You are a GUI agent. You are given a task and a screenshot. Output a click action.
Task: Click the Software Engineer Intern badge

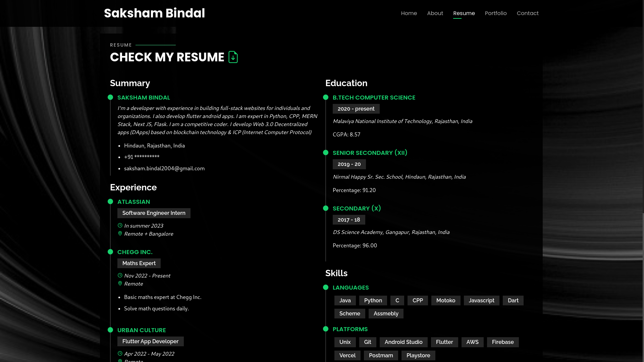(x=154, y=213)
